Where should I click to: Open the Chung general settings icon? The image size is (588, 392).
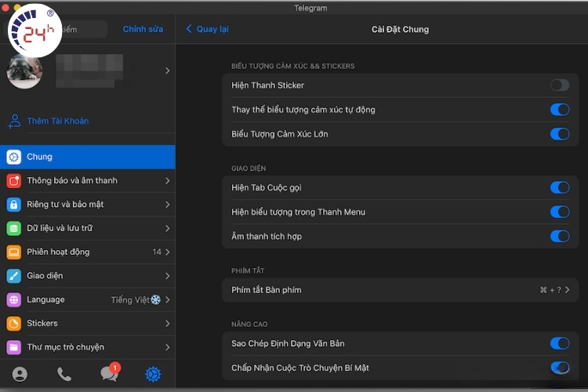pyautogui.click(x=14, y=157)
